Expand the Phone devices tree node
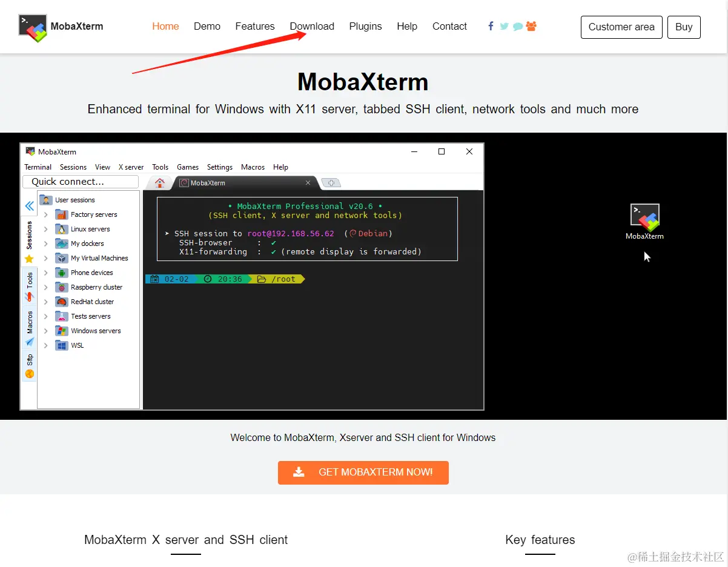728x567 pixels. (x=45, y=273)
